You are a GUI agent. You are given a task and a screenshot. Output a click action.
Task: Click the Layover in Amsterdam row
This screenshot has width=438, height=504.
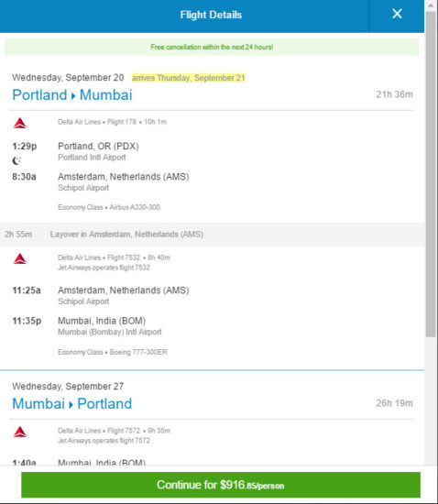coord(212,235)
